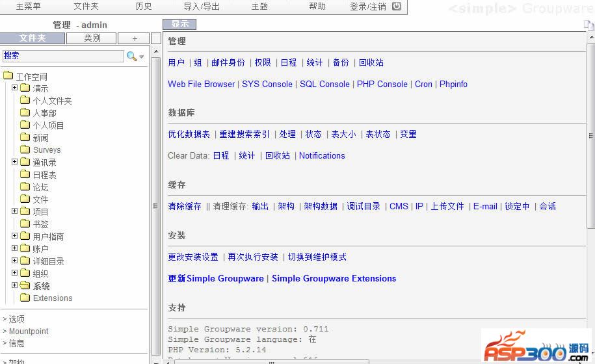Viewport: 595px width, 364px height.
Task: Expand the 系统 folder
Action: [14, 285]
